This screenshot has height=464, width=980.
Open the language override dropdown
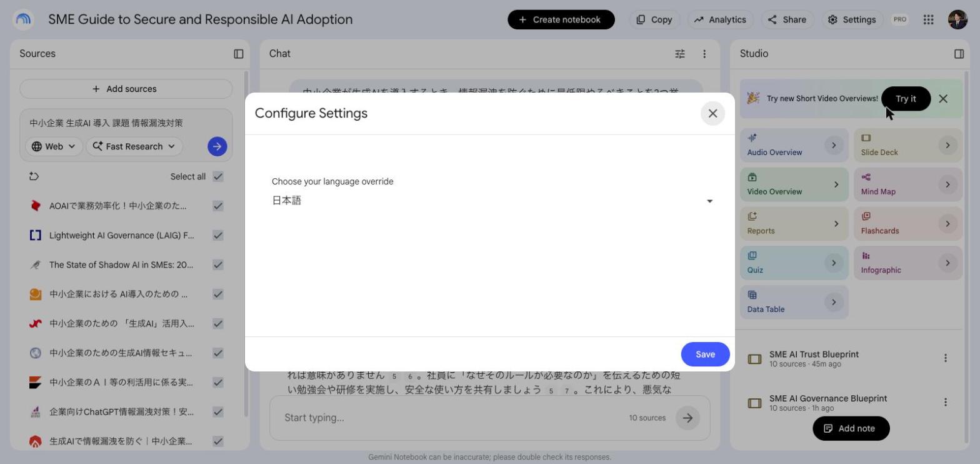[492, 201]
